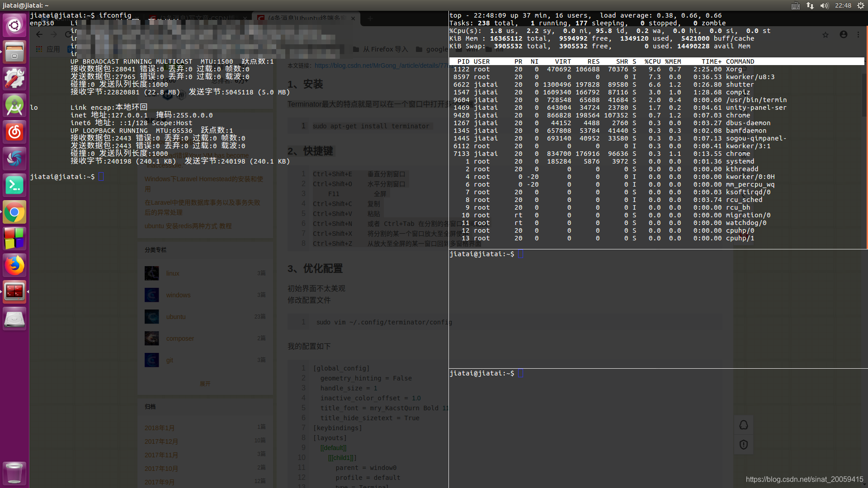
Task: Click Terminator red grid icon in dock
Action: point(14,292)
